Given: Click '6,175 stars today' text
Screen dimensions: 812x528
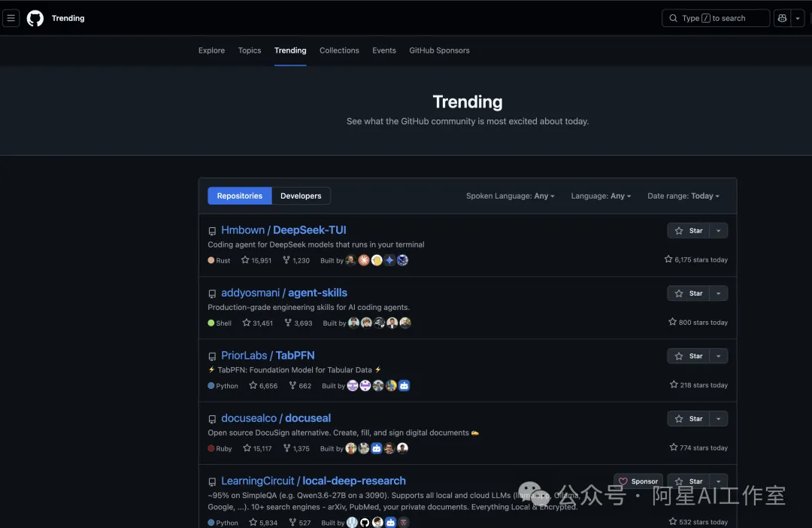Looking at the screenshot, I should click(696, 259).
